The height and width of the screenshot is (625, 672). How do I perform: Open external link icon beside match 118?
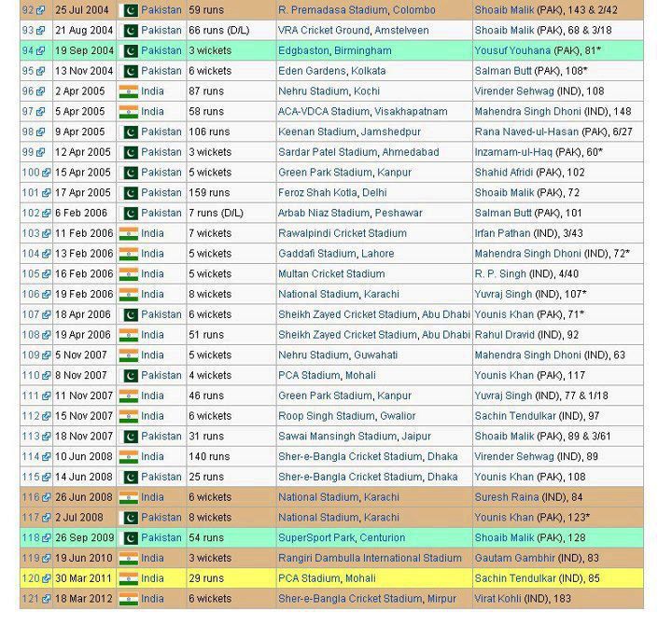click(x=47, y=538)
